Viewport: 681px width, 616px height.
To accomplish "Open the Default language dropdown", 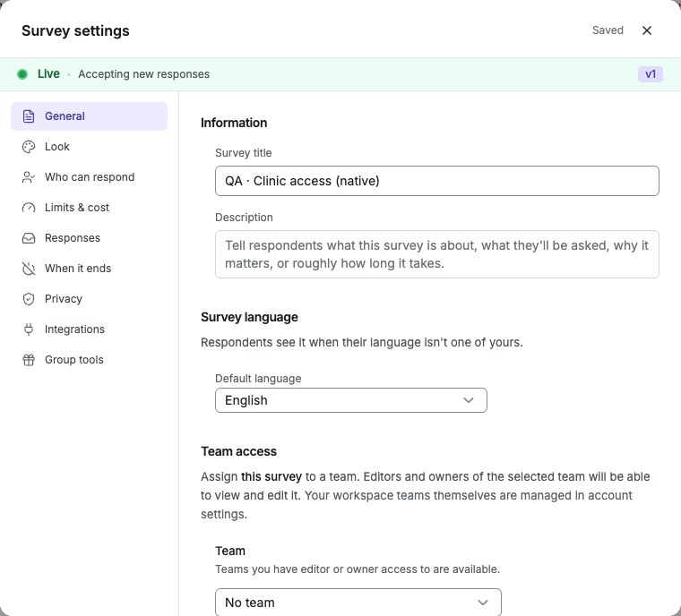I will (351, 400).
